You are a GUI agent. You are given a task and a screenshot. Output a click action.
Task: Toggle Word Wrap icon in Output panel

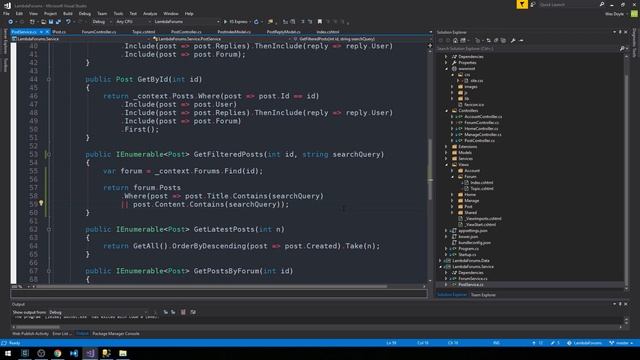point(193,312)
